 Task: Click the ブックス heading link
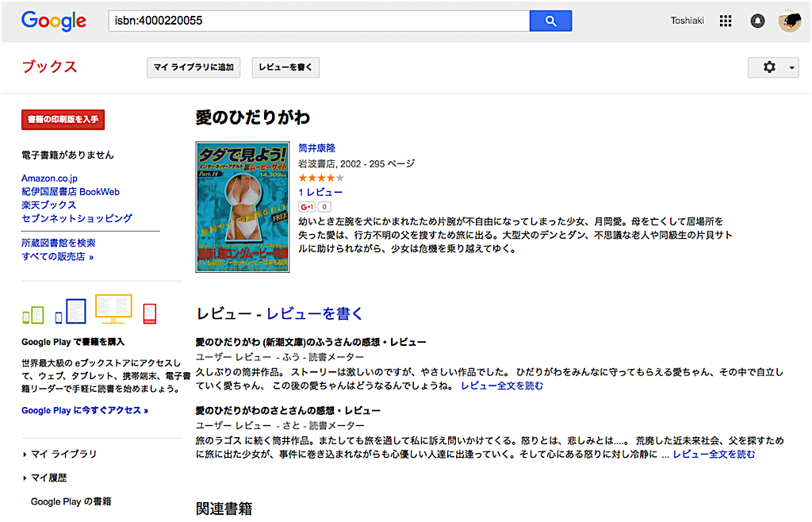[x=49, y=67]
